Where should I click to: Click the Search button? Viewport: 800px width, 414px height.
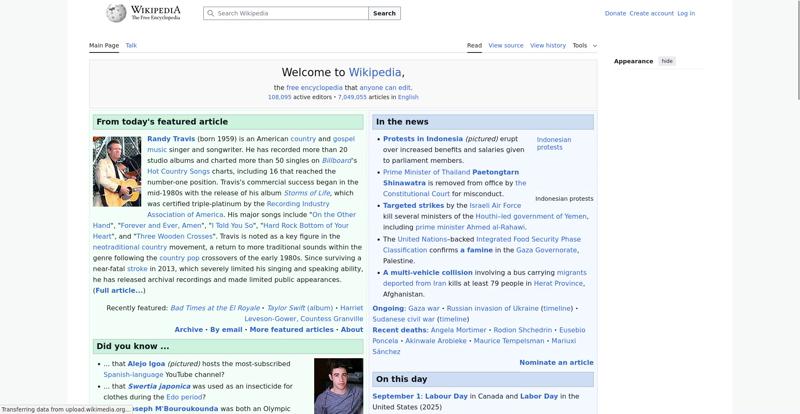click(x=384, y=13)
